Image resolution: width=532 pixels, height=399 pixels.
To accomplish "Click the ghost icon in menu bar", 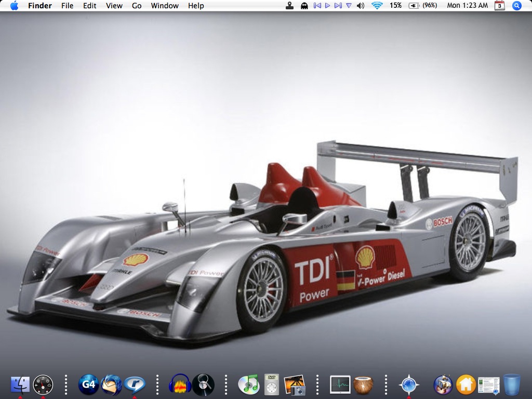I will (304, 6).
